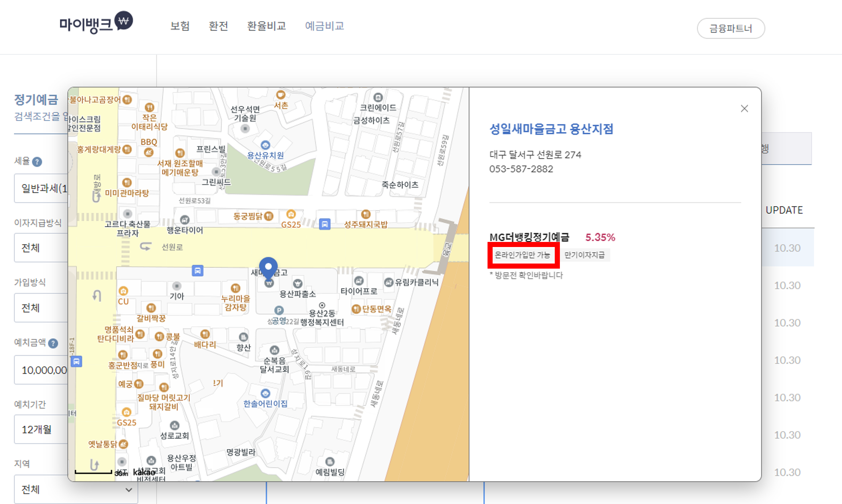Click the 온라인가입만 가능 tag
The image size is (842, 504).
tap(522, 255)
